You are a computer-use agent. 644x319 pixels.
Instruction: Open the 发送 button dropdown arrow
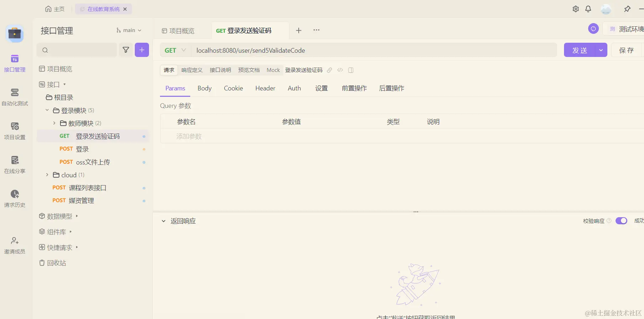pyautogui.click(x=601, y=50)
